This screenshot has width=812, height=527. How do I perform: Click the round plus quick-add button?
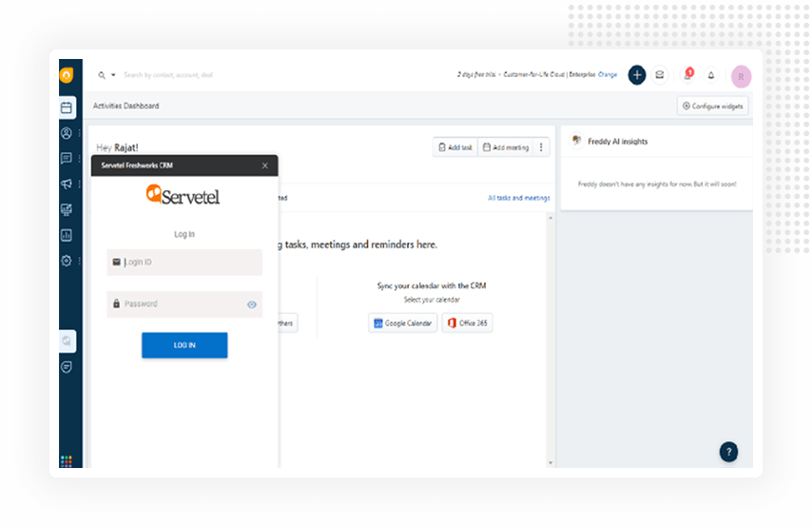[637, 75]
